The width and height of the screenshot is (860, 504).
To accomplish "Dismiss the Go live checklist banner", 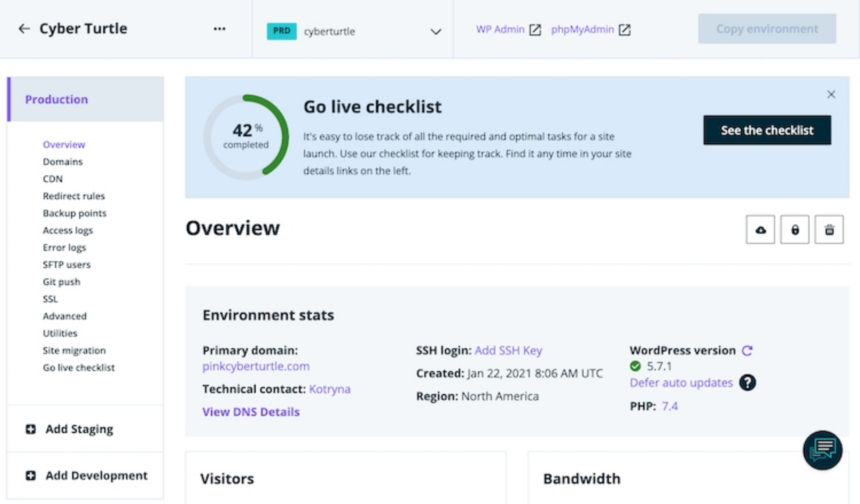I will 831,94.
